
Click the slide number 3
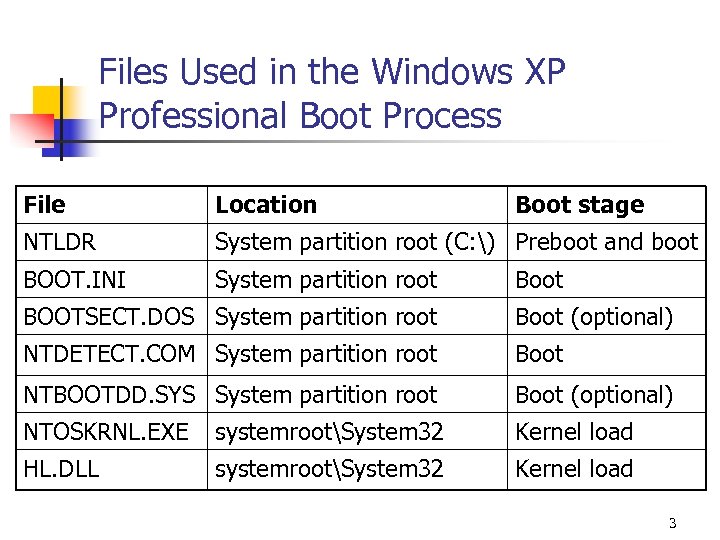672,523
